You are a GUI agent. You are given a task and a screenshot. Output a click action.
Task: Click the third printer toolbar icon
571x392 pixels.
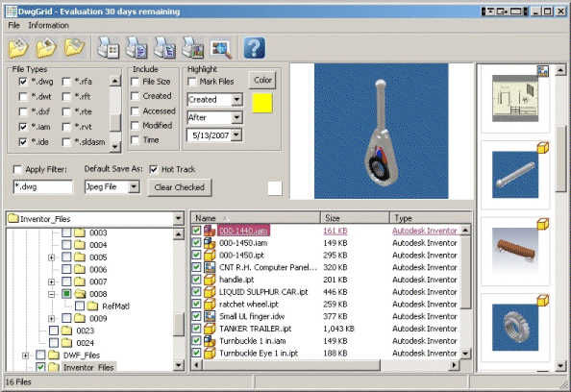coord(164,48)
